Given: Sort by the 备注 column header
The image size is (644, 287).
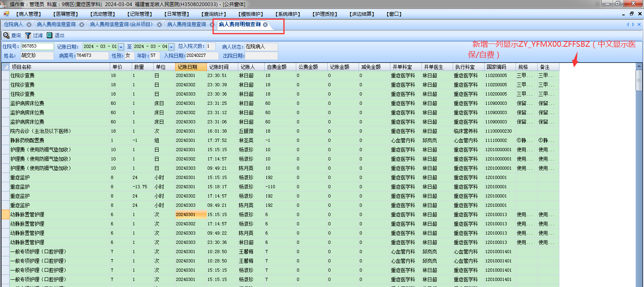Looking at the screenshot, I should click(548, 67).
